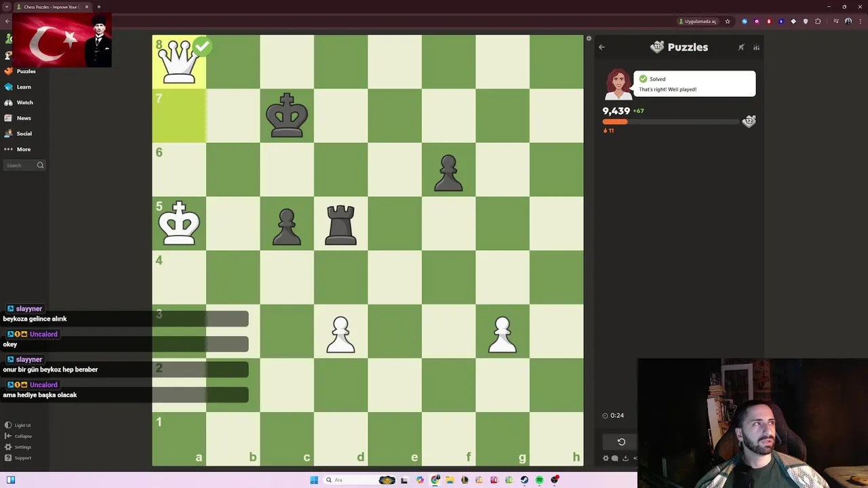Click the streak flame counter 11

point(608,130)
